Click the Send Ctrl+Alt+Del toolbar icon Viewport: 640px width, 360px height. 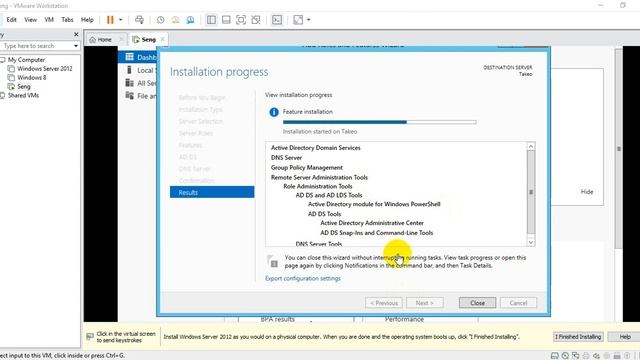139,20
